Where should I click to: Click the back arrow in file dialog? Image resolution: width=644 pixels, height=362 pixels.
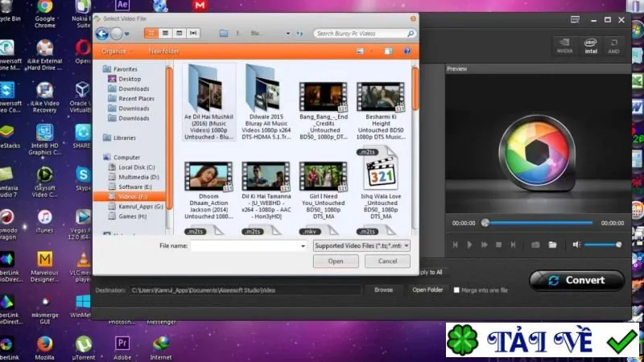[102, 34]
